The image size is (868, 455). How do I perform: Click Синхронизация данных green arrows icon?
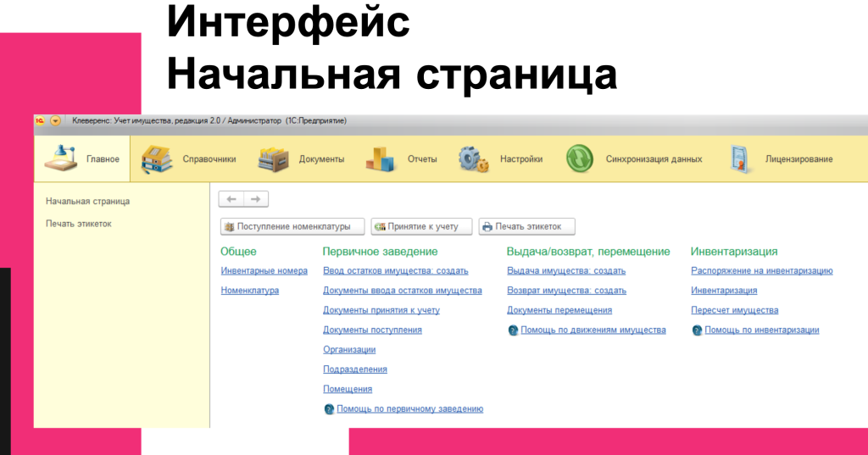tap(580, 158)
